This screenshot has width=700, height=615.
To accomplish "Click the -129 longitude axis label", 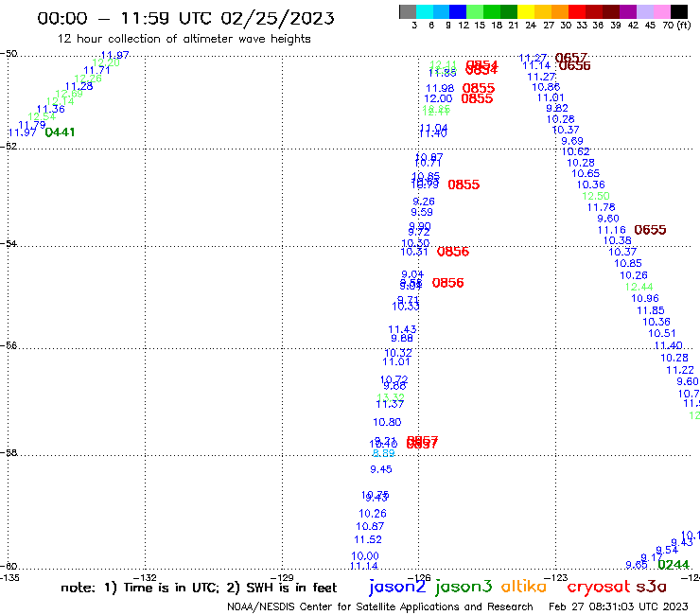I will coord(282,578).
